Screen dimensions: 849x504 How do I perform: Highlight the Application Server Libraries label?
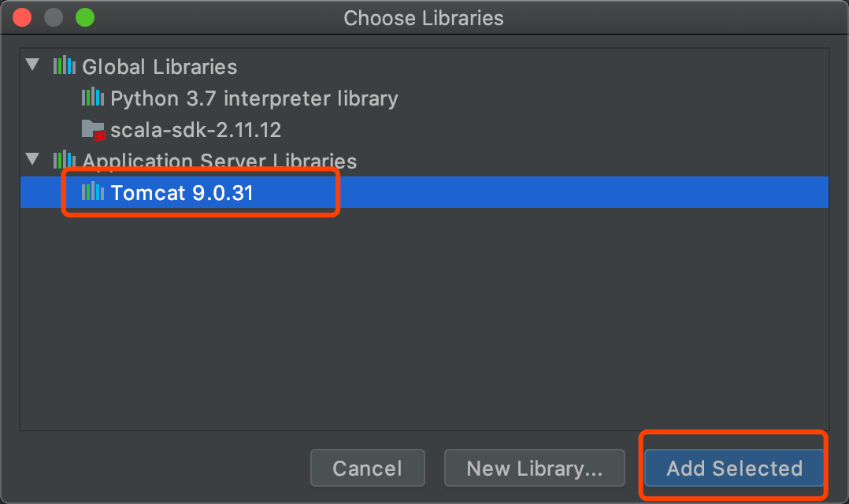(219, 161)
